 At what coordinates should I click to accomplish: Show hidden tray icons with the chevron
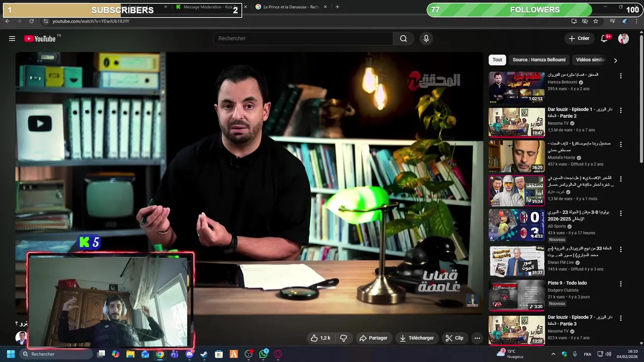click(553, 354)
